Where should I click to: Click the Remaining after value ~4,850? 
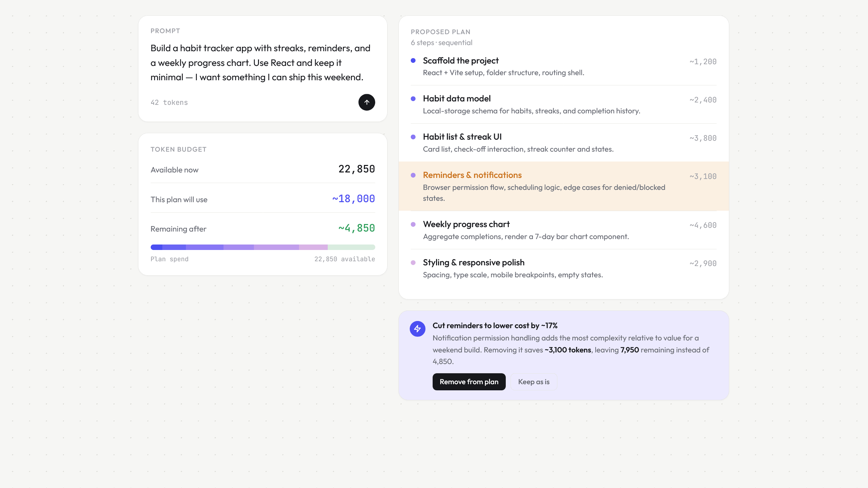pyautogui.click(x=356, y=228)
